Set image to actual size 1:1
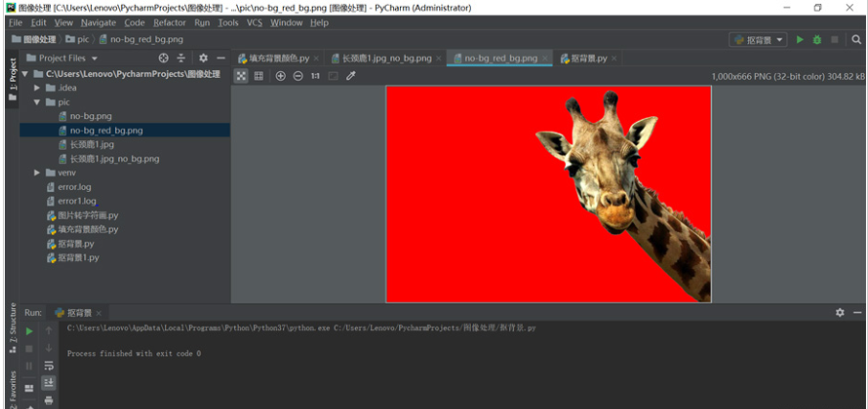 [x=315, y=76]
